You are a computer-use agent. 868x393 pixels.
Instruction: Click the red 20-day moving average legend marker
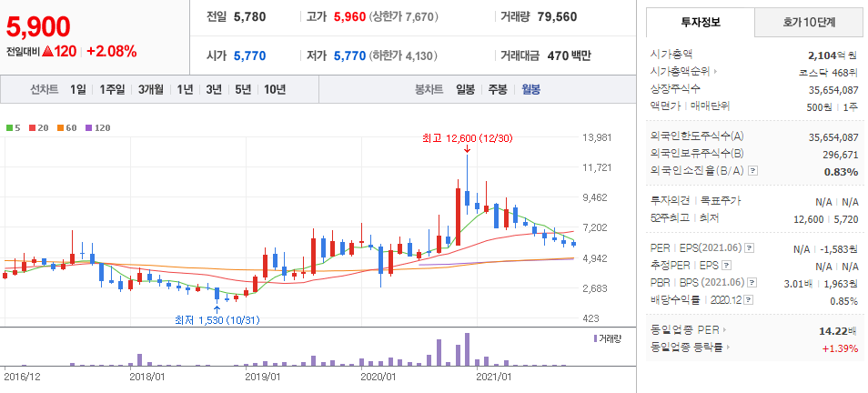32,128
